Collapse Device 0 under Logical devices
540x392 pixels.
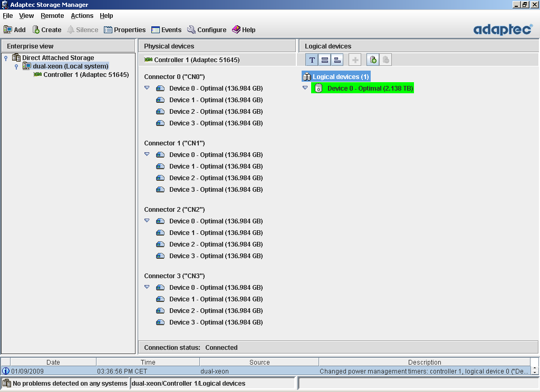305,88
